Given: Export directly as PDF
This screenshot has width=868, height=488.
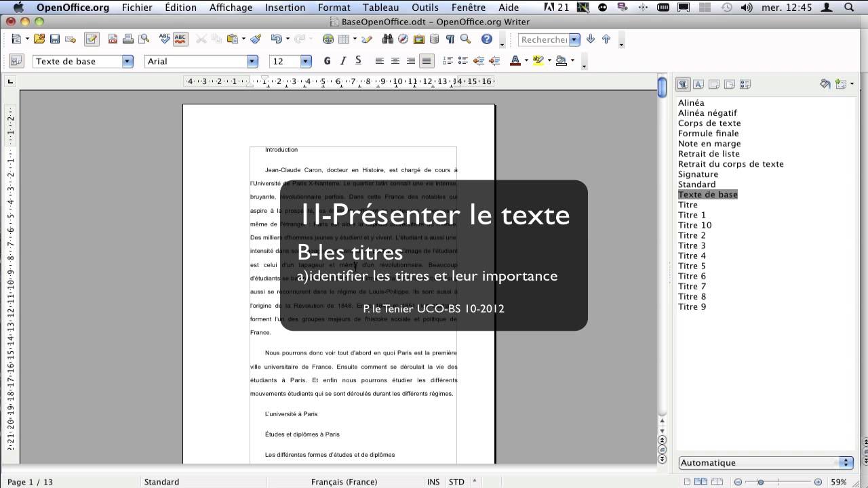Looking at the screenshot, I should (113, 39).
